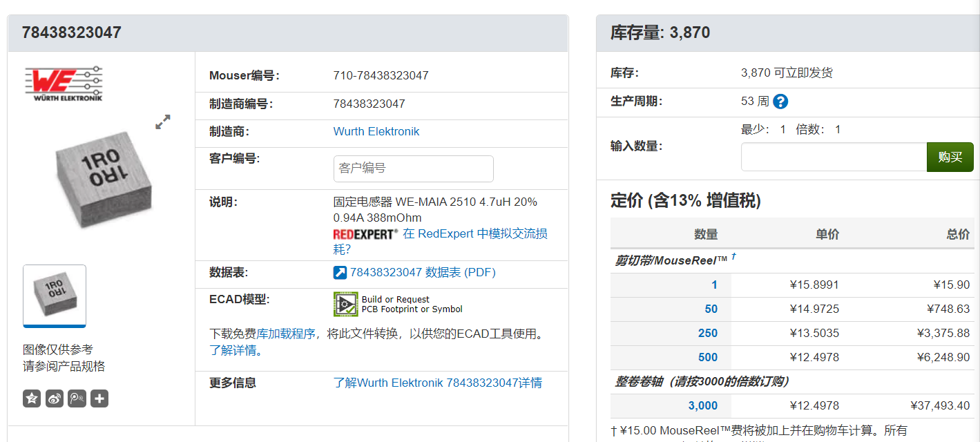Click Mouser number 710-78438323047 text
This screenshot has height=442, width=980.
click(381, 75)
